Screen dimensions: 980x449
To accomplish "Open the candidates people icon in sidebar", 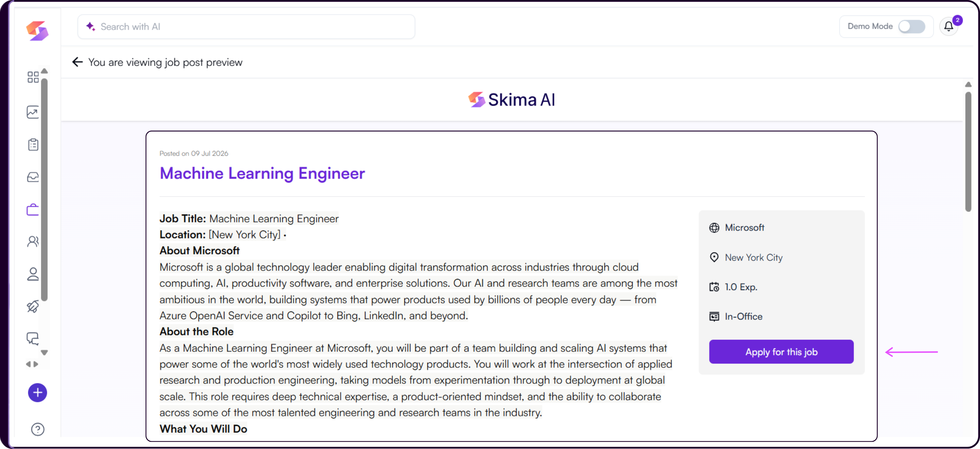I will (33, 242).
